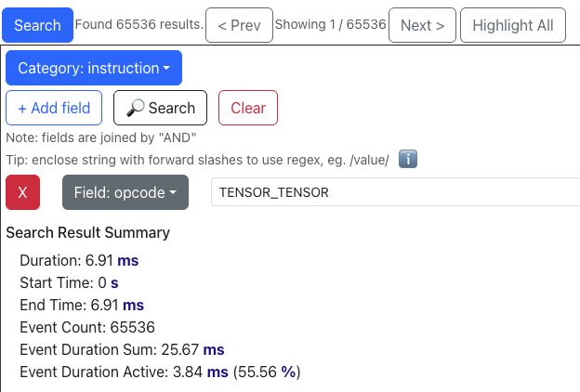Image resolution: width=580 pixels, height=392 pixels.
Task: Click the + Add field button
Action: point(54,108)
